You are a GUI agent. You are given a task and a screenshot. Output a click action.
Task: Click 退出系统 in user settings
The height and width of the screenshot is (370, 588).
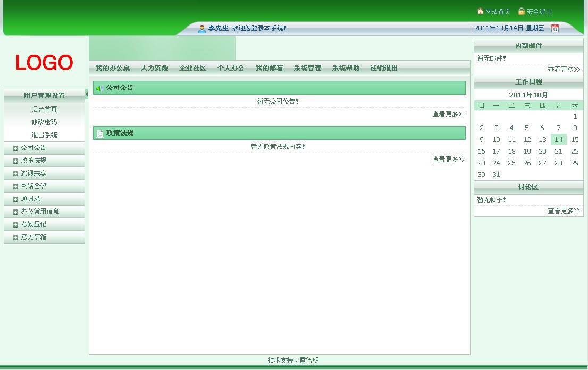pos(44,134)
